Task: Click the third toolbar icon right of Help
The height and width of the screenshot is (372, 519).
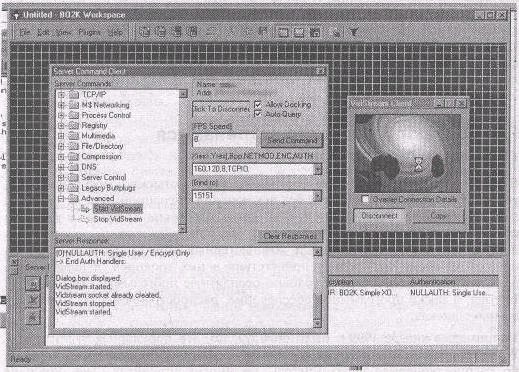Action: pyautogui.click(x=177, y=32)
